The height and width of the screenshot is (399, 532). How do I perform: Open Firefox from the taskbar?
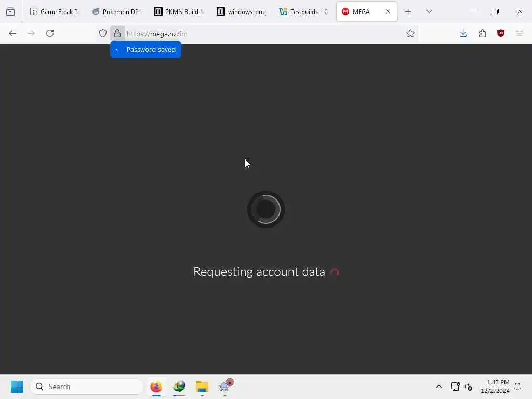pos(156,387)
